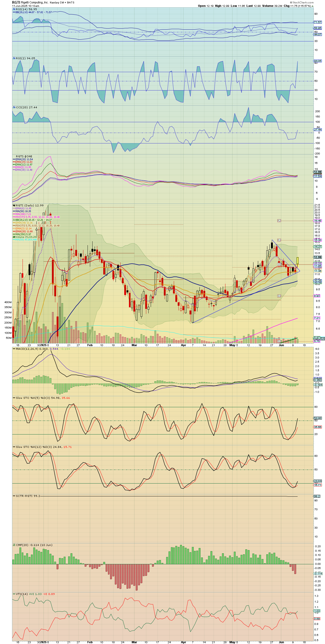
Task: Click the EMA(8) 11.95 legend entry
Action: pyautogui.click(x=22, y=208)
